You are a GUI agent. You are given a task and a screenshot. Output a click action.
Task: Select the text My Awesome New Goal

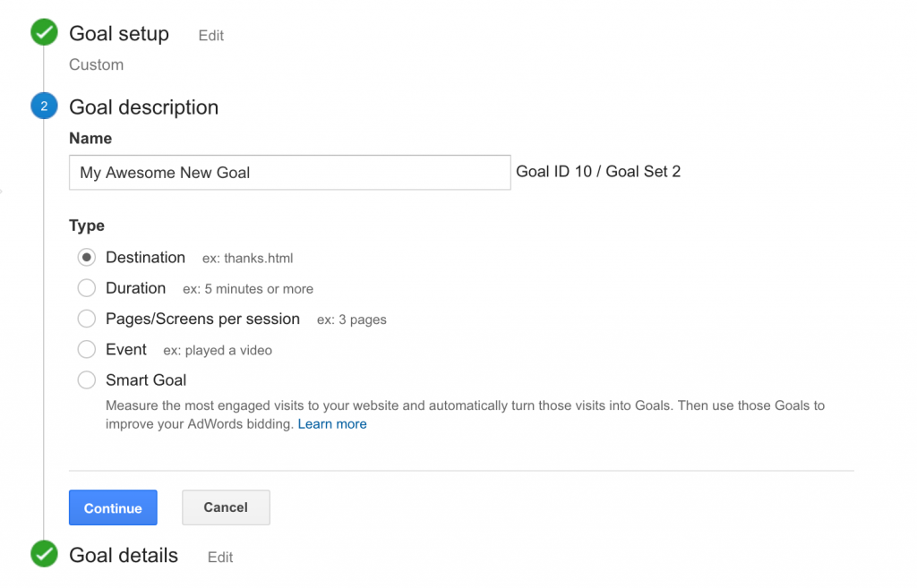164,172
